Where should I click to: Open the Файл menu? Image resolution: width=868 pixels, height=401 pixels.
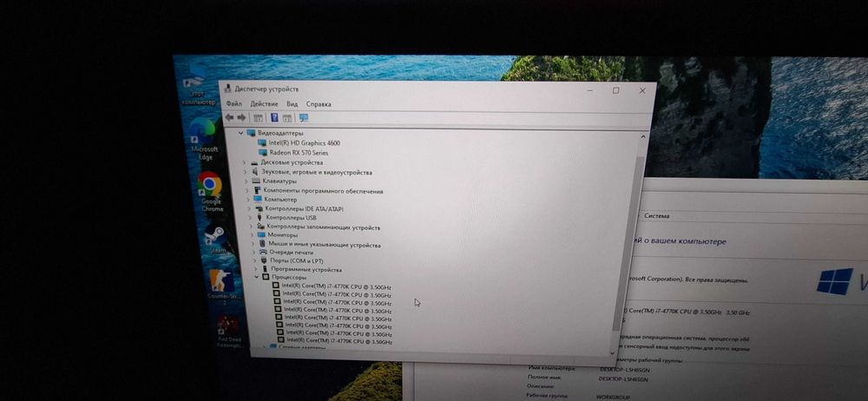click(x=234, y=104)
